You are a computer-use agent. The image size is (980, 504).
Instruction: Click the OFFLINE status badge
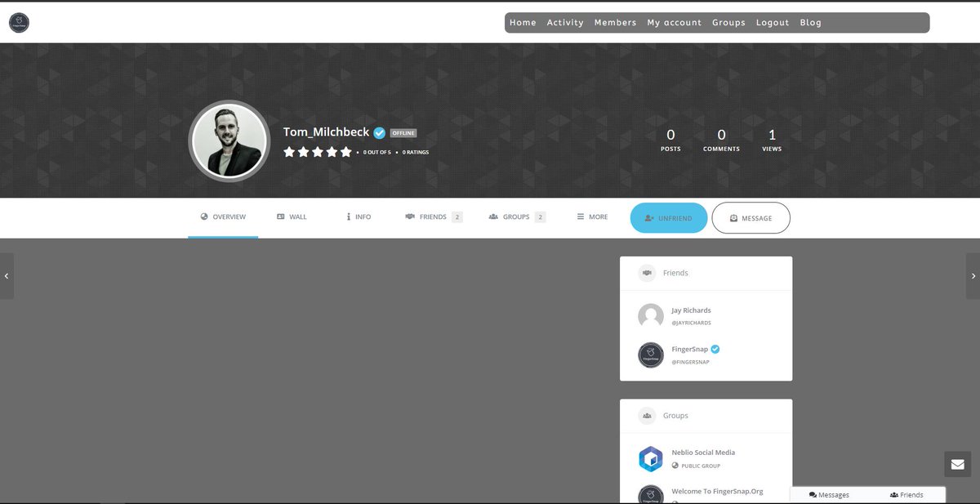click(x=403, y=133)
